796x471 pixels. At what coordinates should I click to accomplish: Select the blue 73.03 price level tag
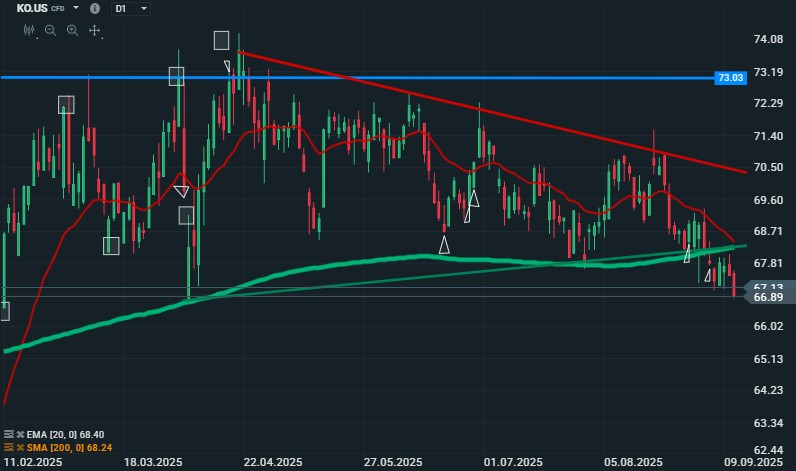pyautogui.click(x=730, y=77)
